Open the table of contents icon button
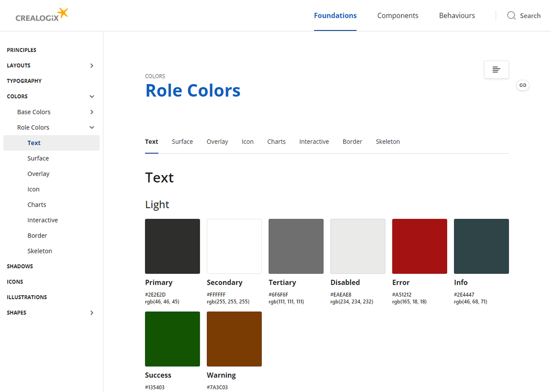551x392 pixels. [x=496, y=70]
